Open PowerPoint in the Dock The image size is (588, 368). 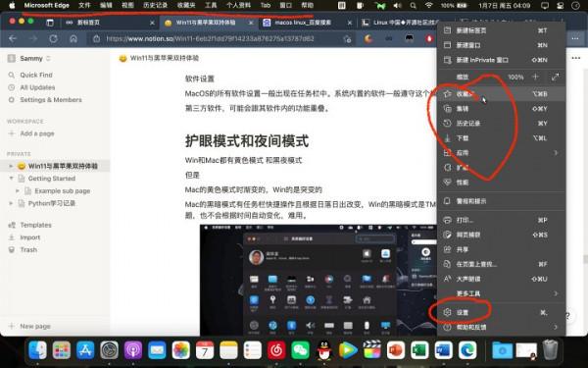click(396, 350)
